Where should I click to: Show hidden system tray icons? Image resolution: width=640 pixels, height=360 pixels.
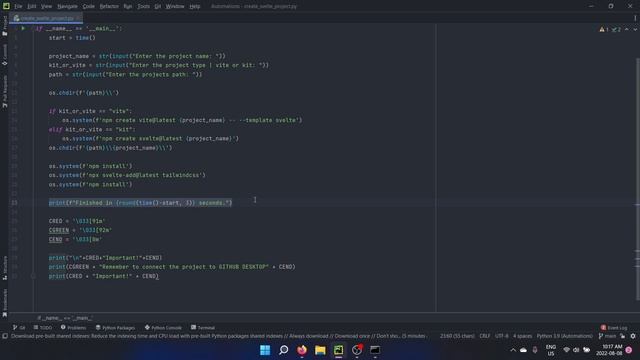click(x=513, y=350)
